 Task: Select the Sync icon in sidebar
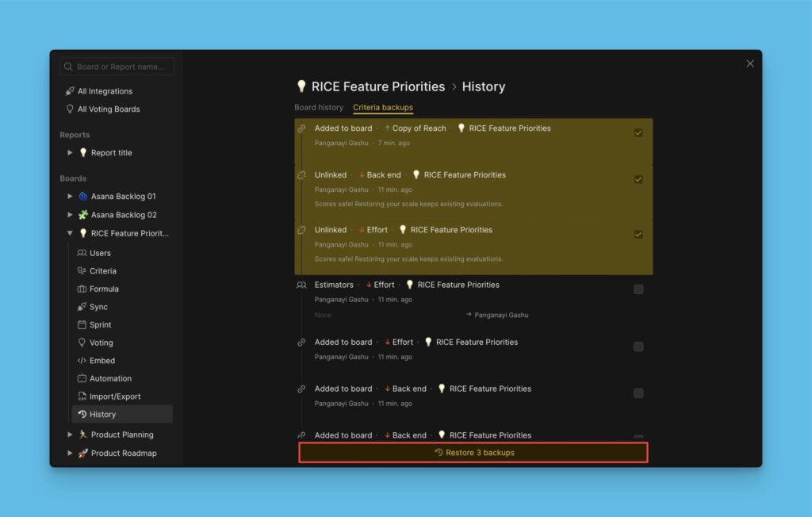[x=82, y=307]
